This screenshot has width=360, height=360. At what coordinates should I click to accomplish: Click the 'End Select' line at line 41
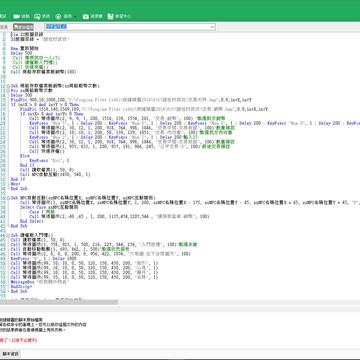coord(32,221)
